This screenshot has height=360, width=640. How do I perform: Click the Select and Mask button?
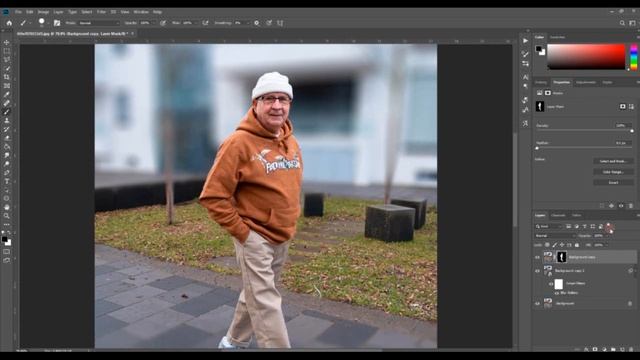pyautogui.click(x=613, y=161)
